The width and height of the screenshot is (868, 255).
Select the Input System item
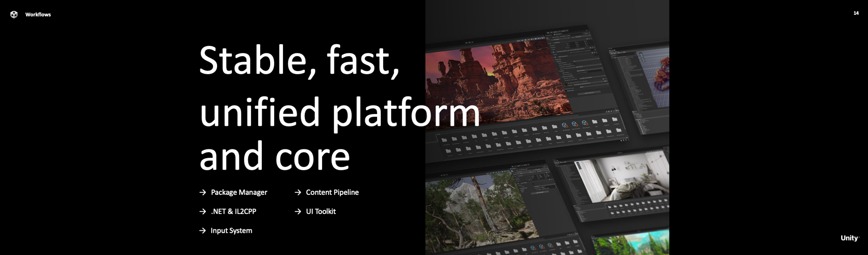[231, 231]
